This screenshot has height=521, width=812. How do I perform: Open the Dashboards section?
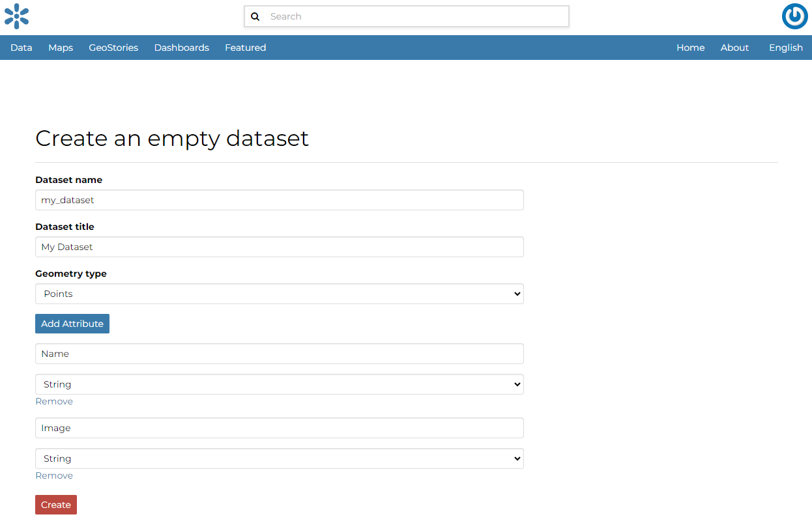181,47
